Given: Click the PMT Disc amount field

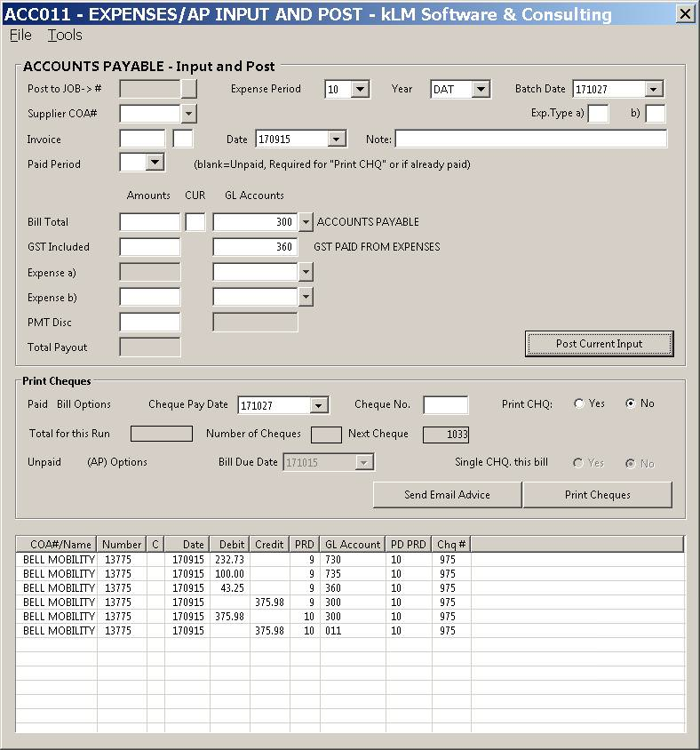Looking at the screenshot, I should pyautogui.click(x=150, y=322).
